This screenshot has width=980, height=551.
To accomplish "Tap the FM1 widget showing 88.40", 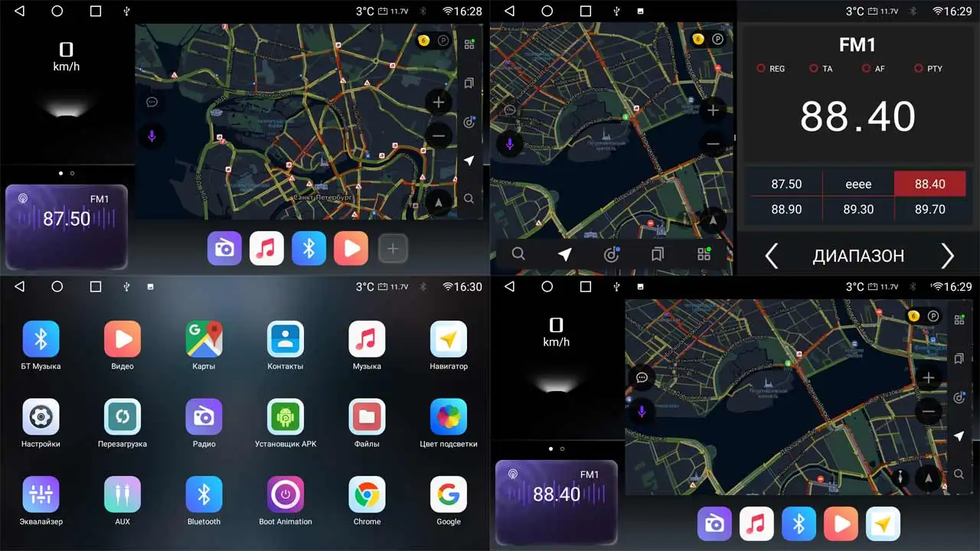I will (x=557, y=504).
